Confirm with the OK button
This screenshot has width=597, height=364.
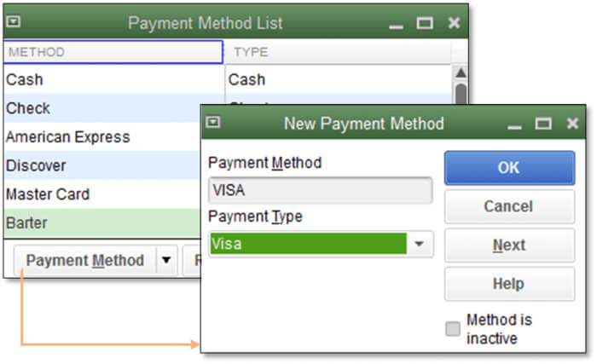coord(509,168)
